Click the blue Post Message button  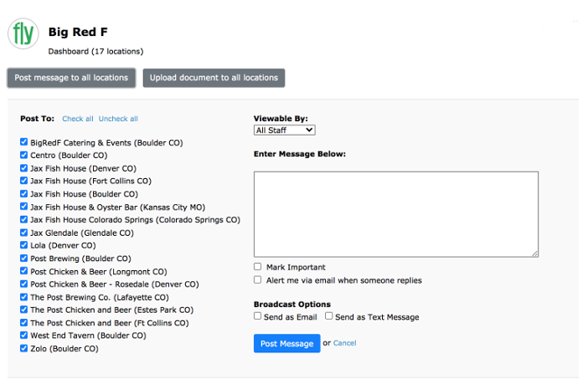(x=286, y=344)
